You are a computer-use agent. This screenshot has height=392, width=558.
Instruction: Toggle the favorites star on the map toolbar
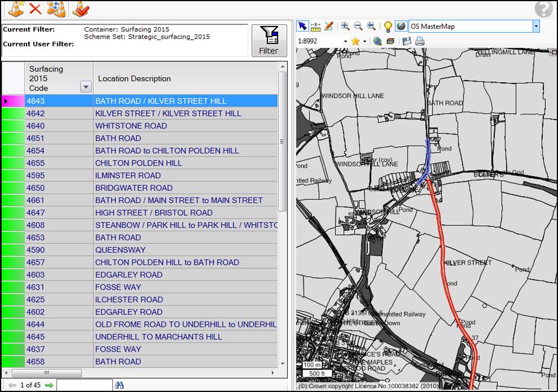pos(356,41)
